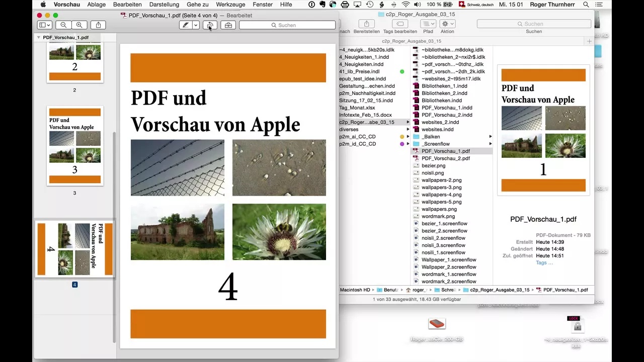Click the Share button in the Vorschau toolbar

tap(99, 25)
